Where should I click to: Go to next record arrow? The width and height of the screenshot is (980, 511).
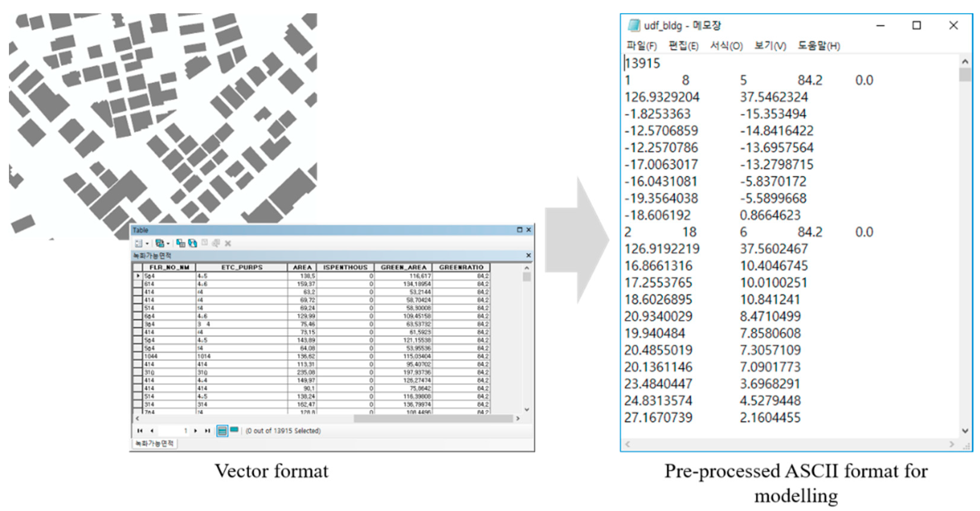(196, 431)
